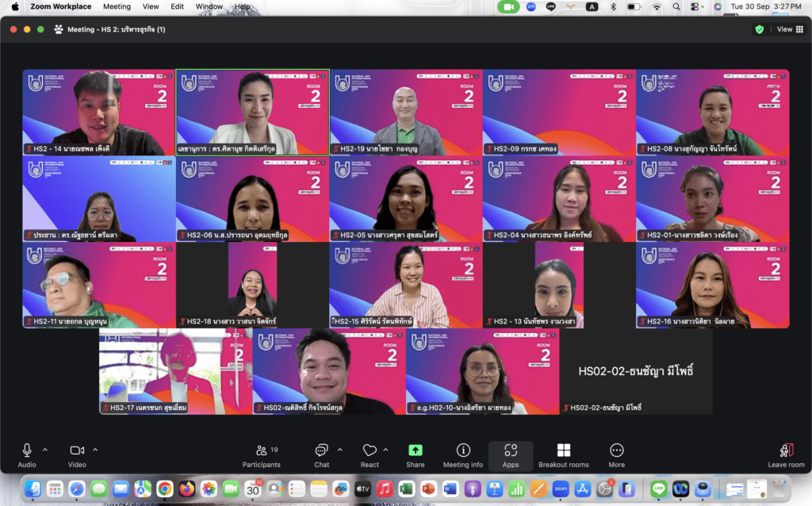The image size is (812, 506).
Task: Open the Window menu in menu bar
Action: [x=209, y=6]
